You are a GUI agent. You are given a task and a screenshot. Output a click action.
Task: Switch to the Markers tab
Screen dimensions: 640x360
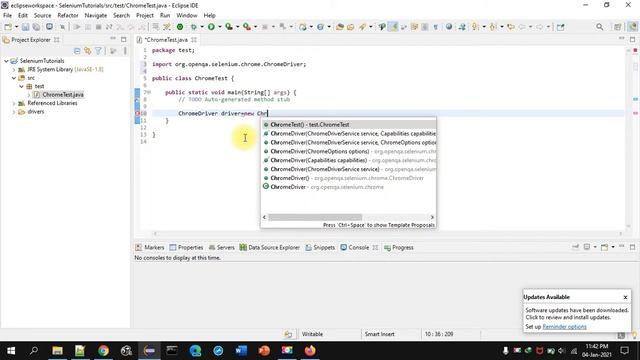[150, 247]
